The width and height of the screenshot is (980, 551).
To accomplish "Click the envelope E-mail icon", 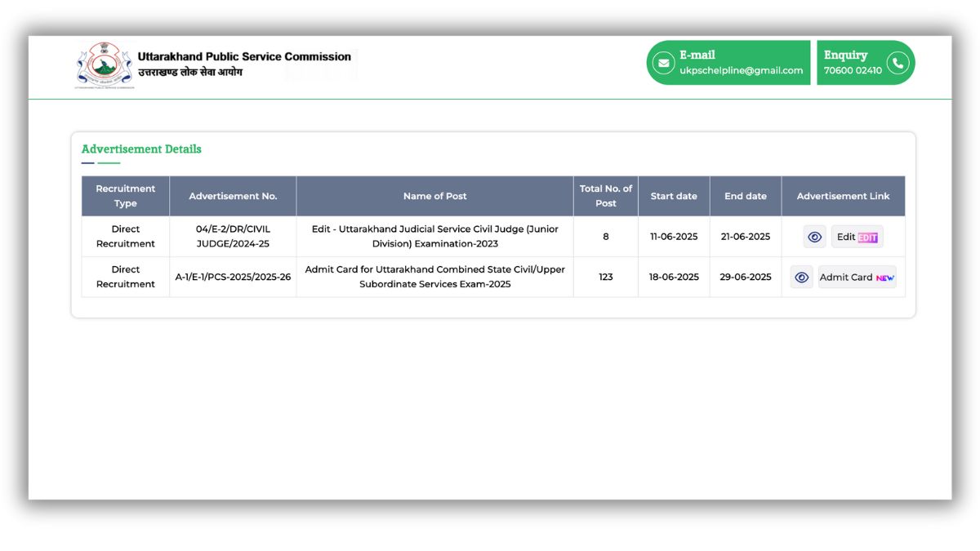I will pyautogui.click(x=663, y=63).
